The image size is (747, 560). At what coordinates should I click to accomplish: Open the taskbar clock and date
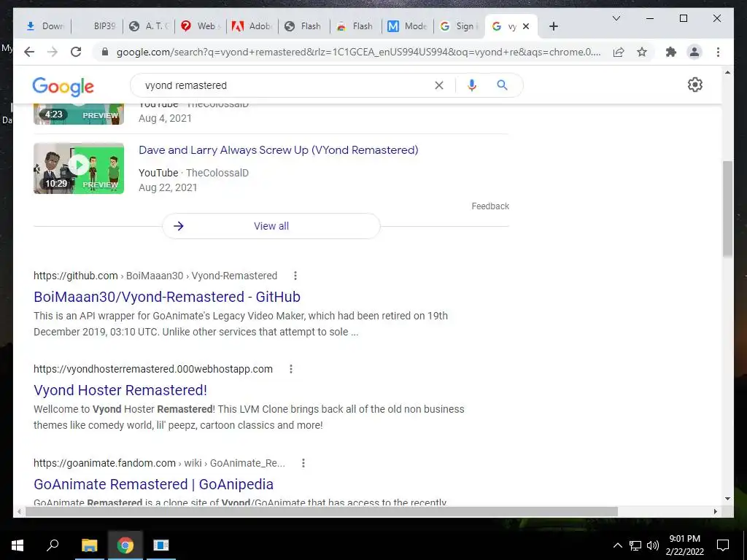[684, 545]
